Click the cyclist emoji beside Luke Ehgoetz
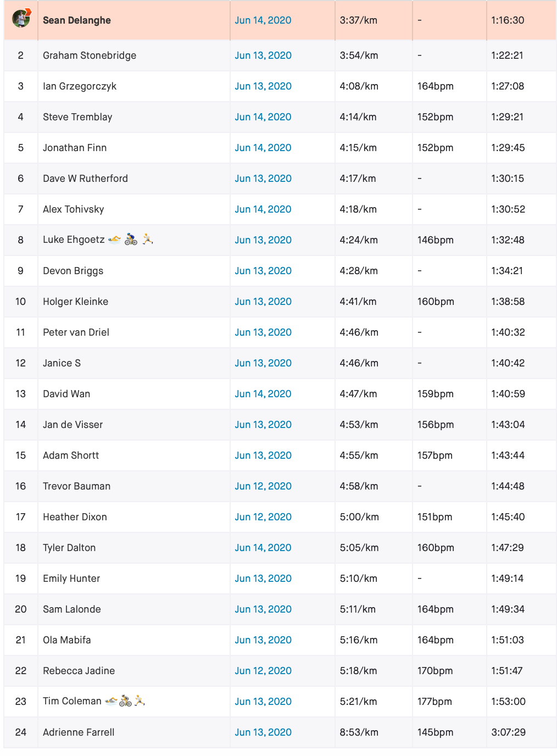Viewport: 557px width, 756px height. pos(131,239)
